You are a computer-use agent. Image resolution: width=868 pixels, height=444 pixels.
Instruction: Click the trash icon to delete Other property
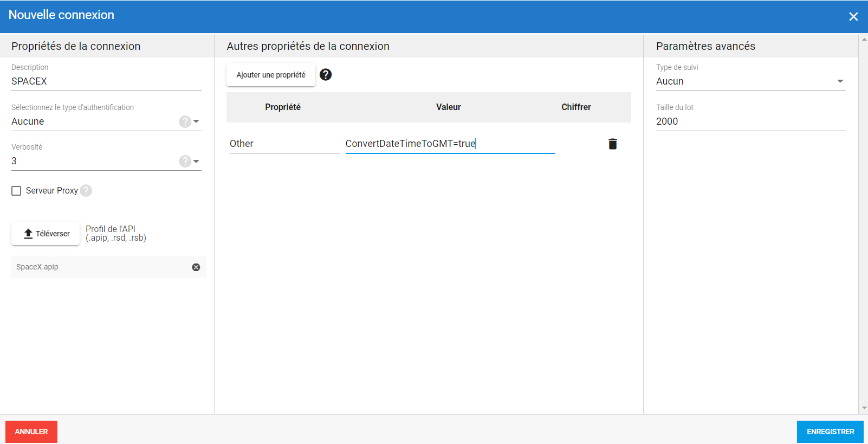point(612,144)
